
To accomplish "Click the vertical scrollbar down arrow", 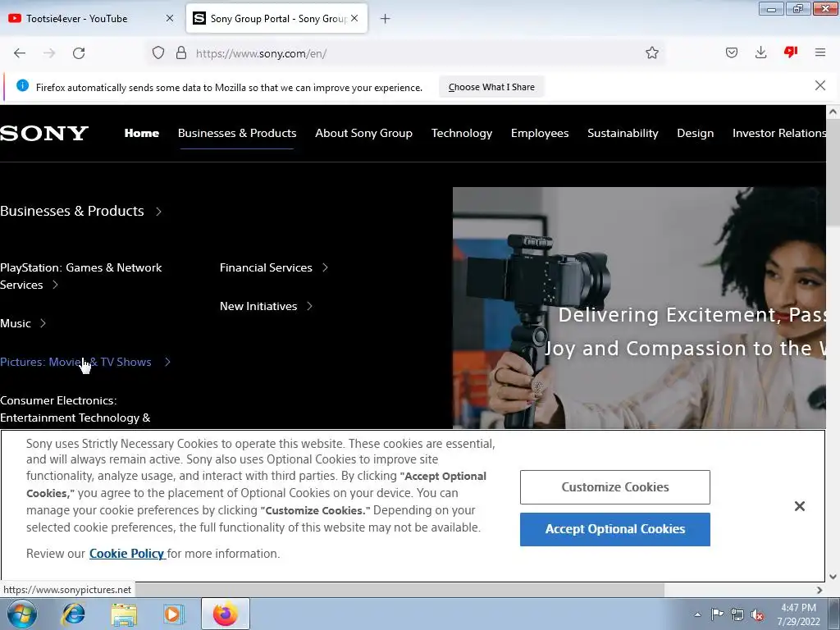I will coord(833,577).
